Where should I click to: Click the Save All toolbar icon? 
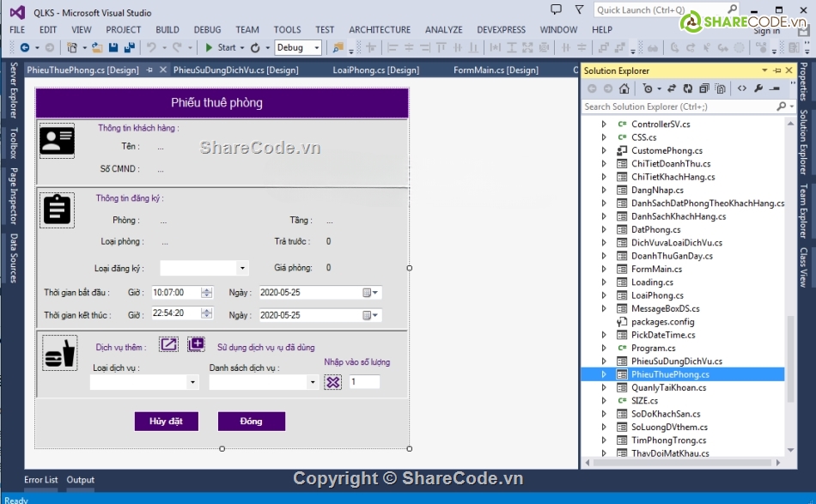(x=130, y=48)
